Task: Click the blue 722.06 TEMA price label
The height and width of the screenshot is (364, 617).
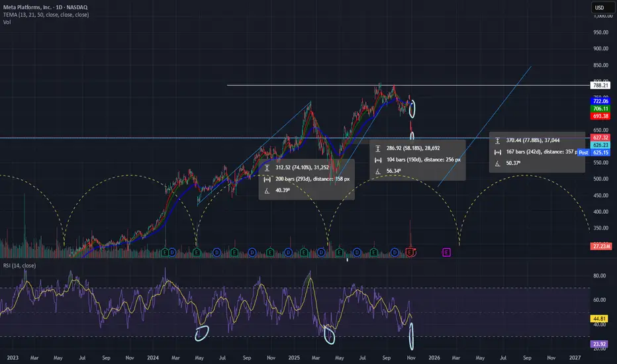Action: pos(600,101)
